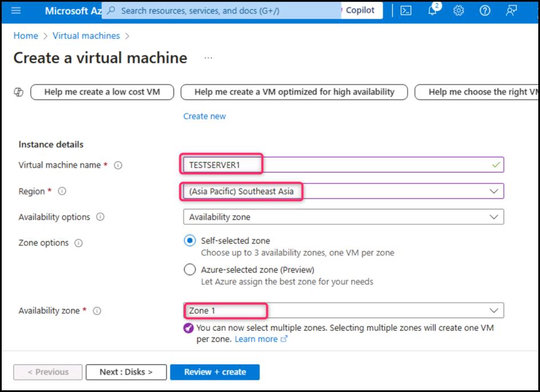This screenshot has height=392, width=540.
Task: Click the Help question mark icon
Action: click(x=485, y=11)
